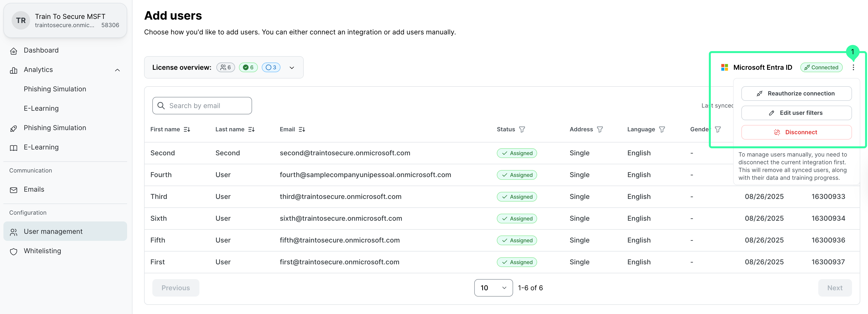
Task: Click the Microsoft Entra ID logo
Action: (724, 67)
